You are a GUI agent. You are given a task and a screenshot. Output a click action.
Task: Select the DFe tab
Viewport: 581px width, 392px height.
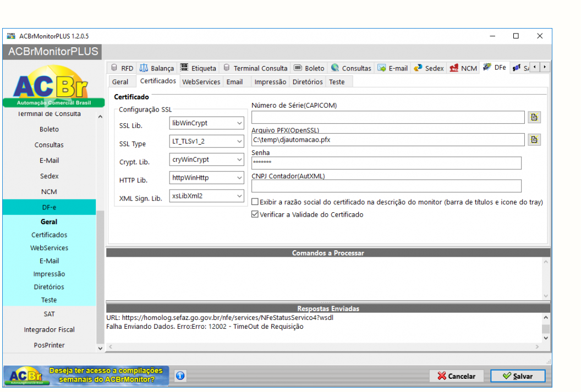pos(495,68)
